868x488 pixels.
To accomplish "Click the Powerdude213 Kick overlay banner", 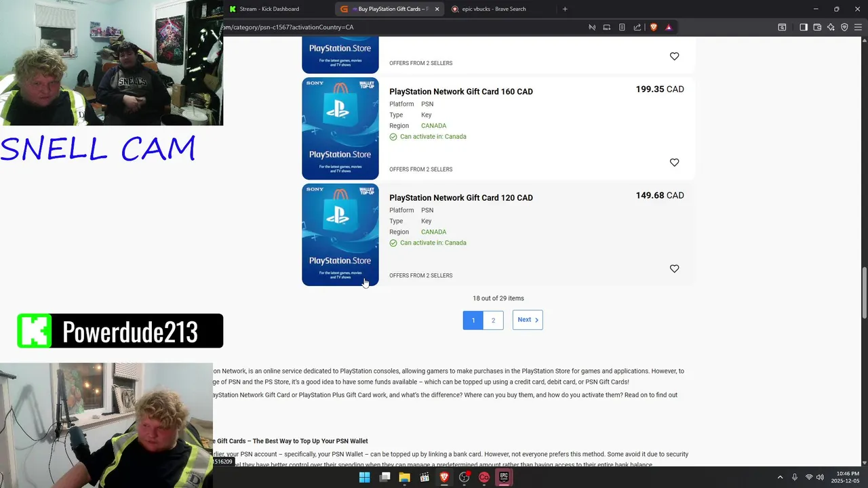I will (x=120, y=331).
